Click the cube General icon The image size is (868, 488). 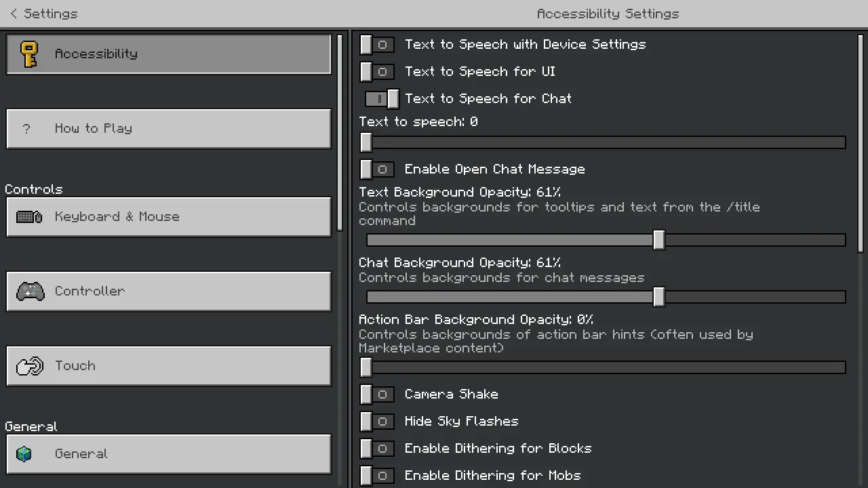pos(24,454)
